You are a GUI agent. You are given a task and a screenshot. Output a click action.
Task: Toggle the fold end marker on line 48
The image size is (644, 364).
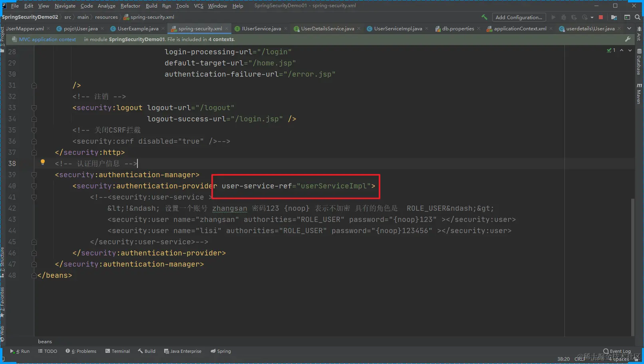point(34,275)
